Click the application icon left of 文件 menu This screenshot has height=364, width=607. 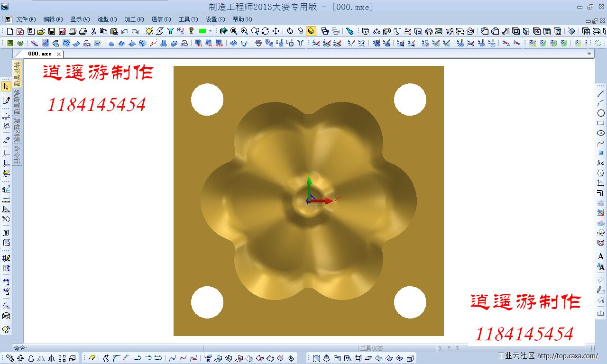pos(9,19)
